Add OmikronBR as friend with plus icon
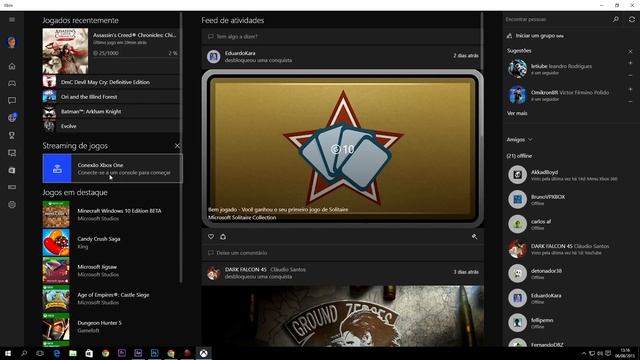The height and width of the screenshot is (360, 640). (x=630, y=89)
